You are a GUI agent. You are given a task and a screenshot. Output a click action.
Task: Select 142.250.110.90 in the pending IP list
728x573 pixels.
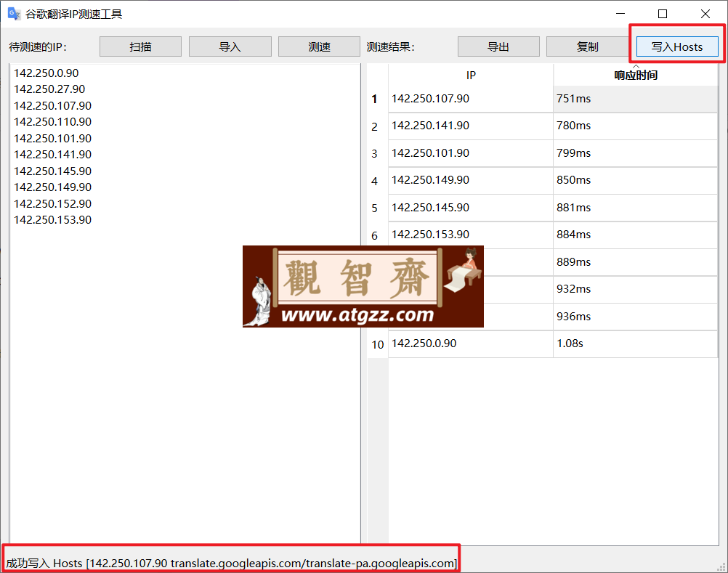coord(52,121)
